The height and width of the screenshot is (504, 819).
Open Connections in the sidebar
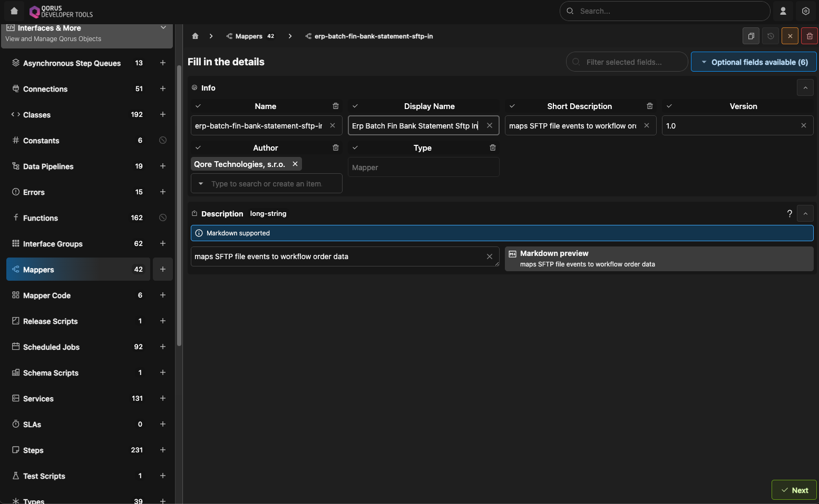click(78, 88)
